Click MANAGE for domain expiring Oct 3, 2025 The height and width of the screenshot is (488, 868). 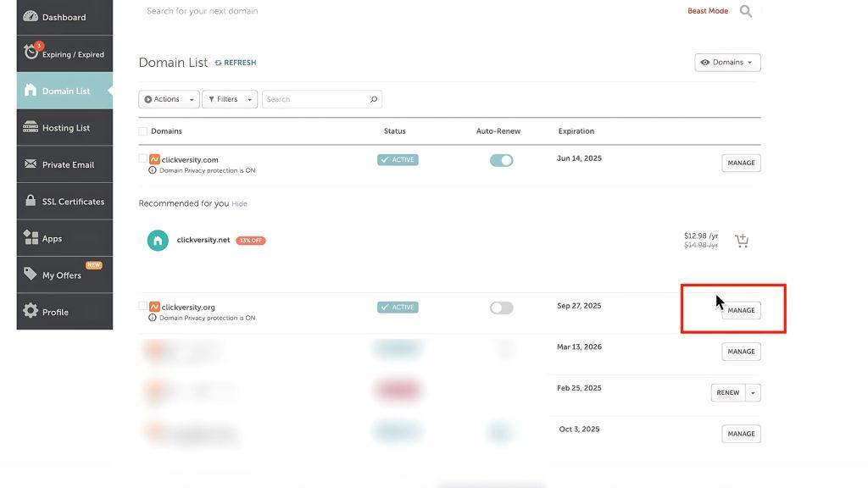(741, 434)
